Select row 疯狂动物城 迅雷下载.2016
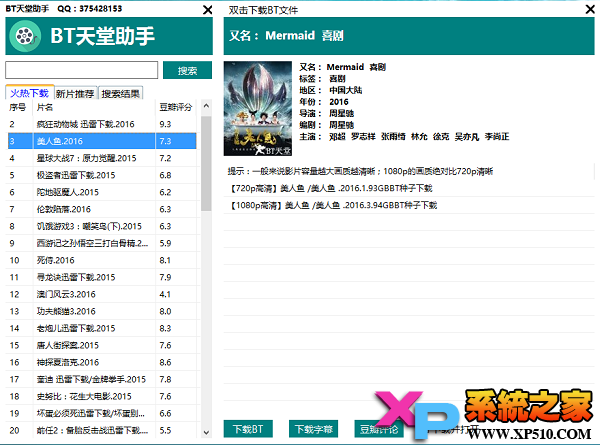 [103, 124]
